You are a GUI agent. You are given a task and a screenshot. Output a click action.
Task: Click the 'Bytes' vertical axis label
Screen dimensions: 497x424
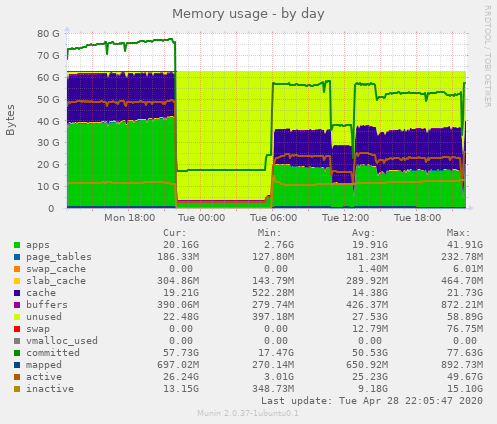[10, 120]
